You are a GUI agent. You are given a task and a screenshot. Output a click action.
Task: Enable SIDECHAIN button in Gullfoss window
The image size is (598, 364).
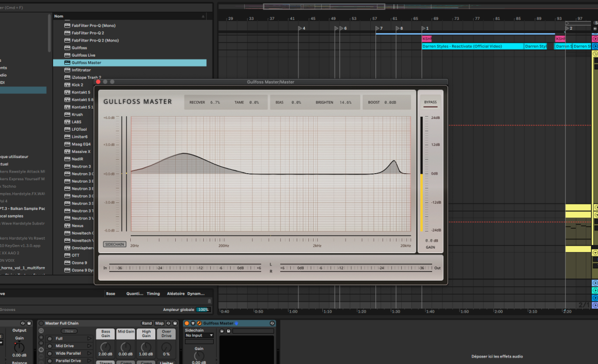tap(114, 244)
